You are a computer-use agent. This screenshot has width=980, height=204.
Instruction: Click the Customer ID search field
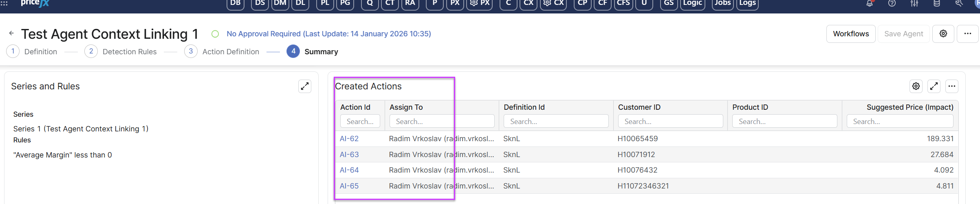pos(670,122)
